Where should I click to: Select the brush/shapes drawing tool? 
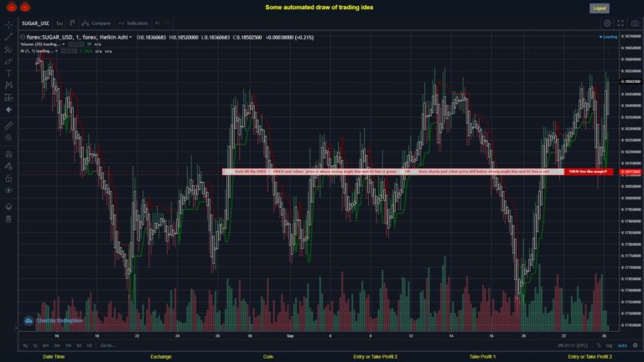point(8,61)
